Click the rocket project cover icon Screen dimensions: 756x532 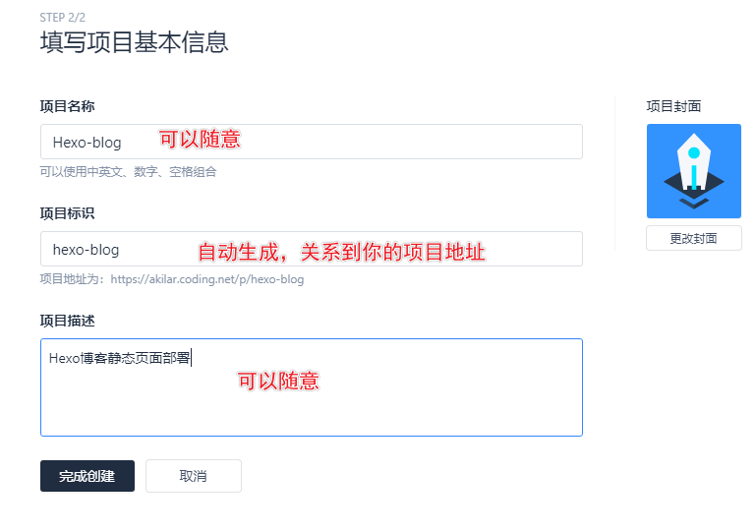tap(693, 171)
